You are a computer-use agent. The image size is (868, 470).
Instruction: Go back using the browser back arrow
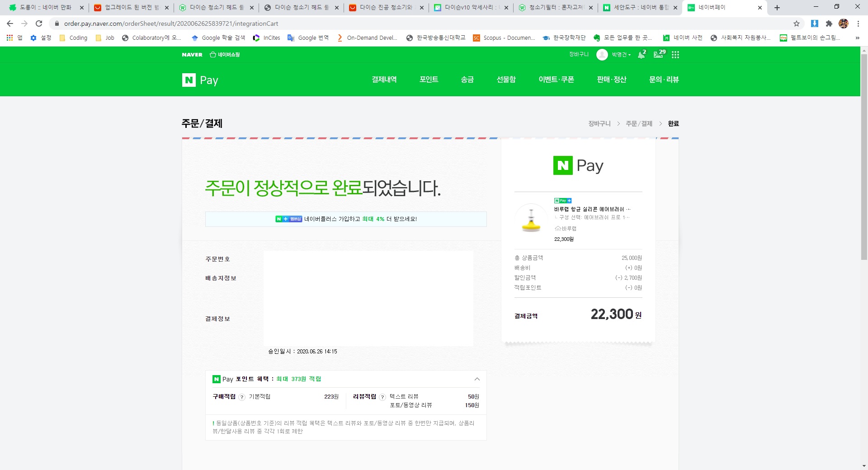point(10,23)
